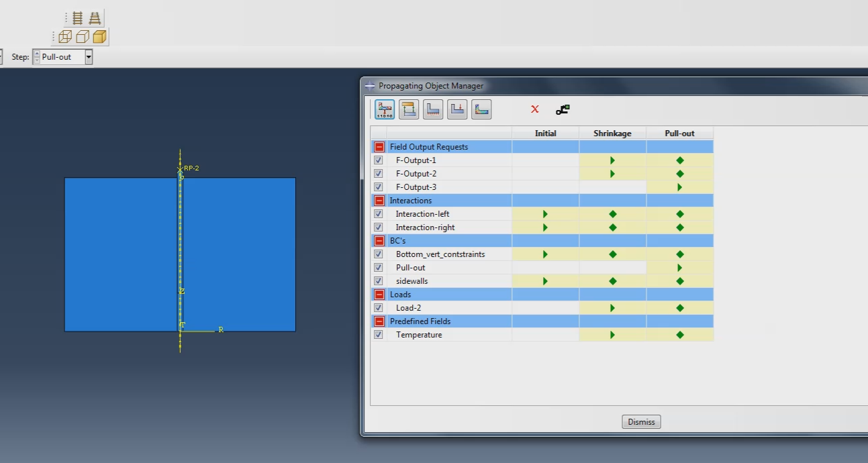Collapse the BC's category row
The height and width of the screenshot is (463, 868).
[378, 240]
